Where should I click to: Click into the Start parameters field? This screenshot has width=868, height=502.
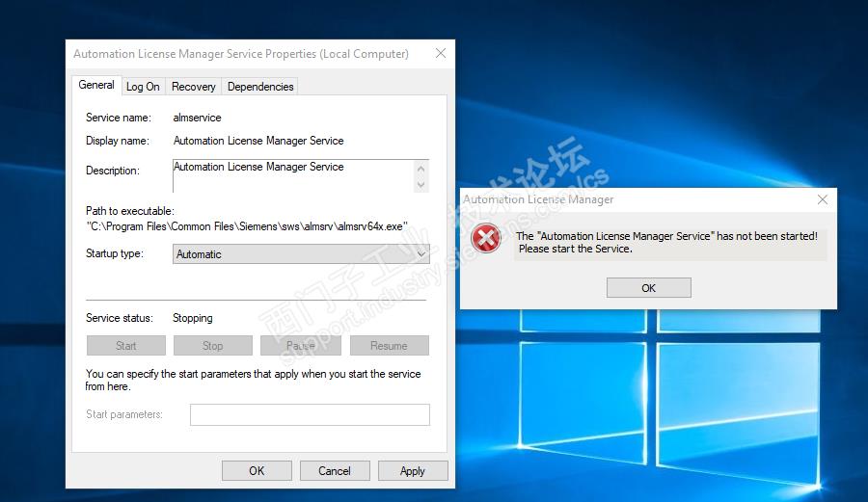click(x=310, y=414)
